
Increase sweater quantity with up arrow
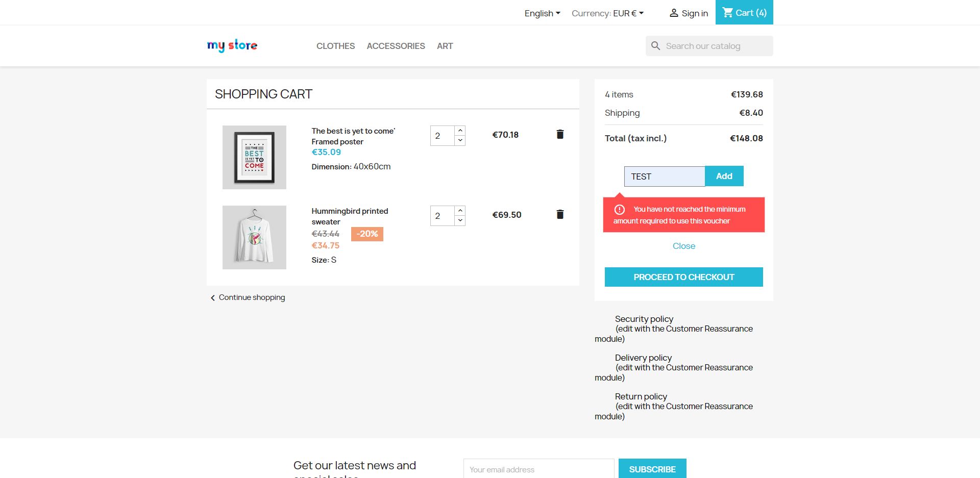(460, 211)
